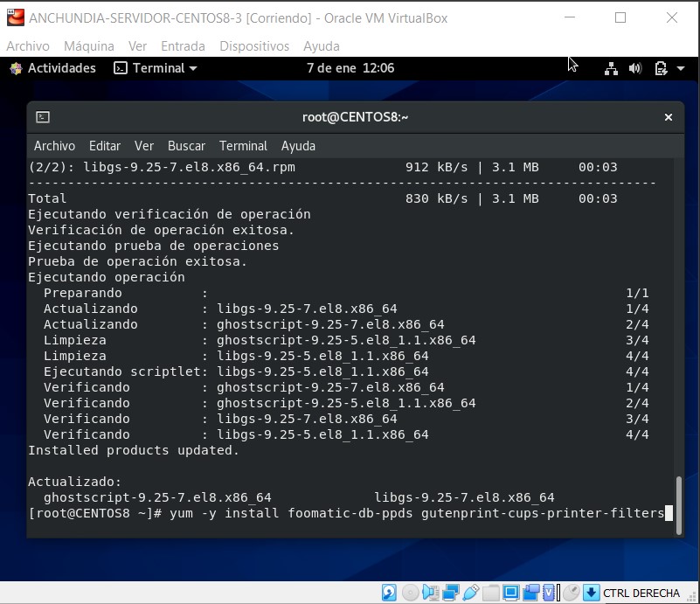The image size is (700, 604).
Task: Select the shared folders icon in the status bar
Action: click(491, 593)
